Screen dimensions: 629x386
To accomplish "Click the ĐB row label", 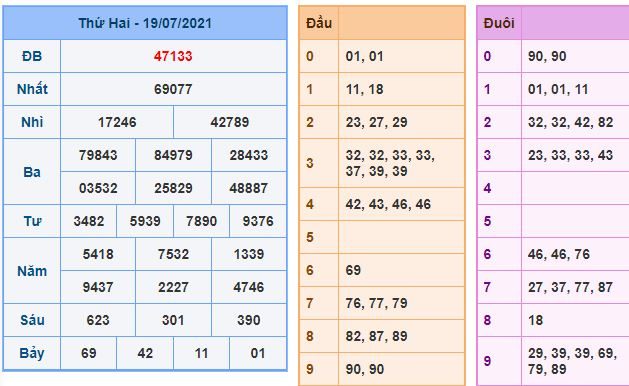I will [x=32, y=56].
